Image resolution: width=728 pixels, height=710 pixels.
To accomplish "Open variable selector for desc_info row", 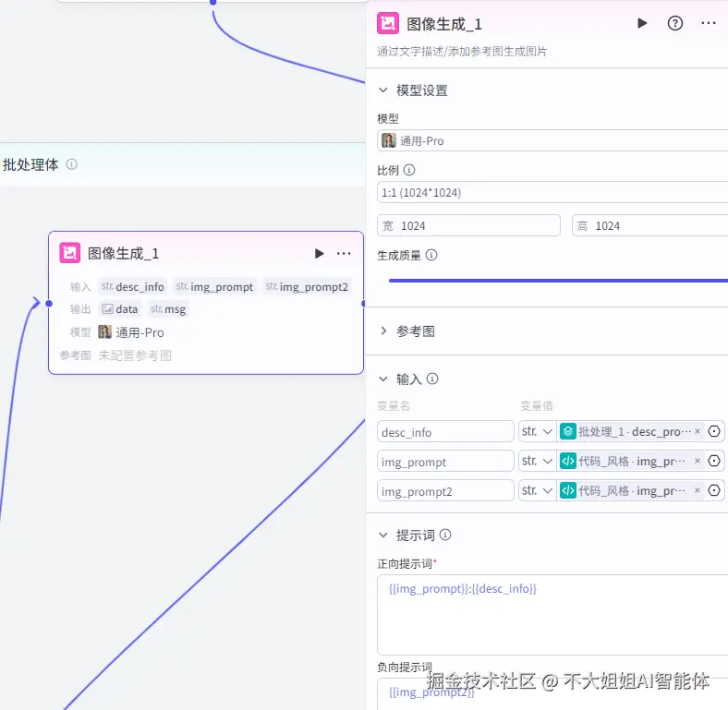I will click(x=714, y=431).
